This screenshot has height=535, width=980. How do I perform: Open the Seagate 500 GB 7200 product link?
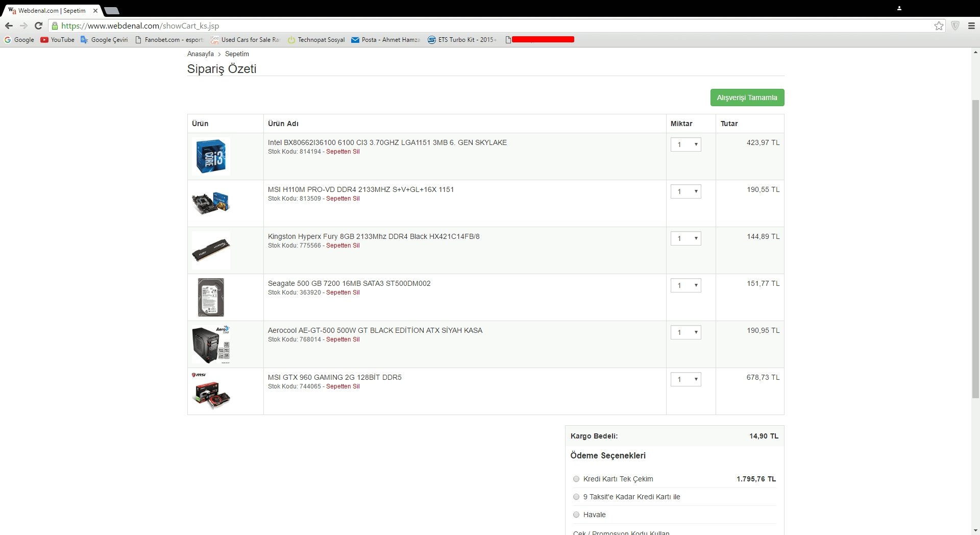coord(349,283)
